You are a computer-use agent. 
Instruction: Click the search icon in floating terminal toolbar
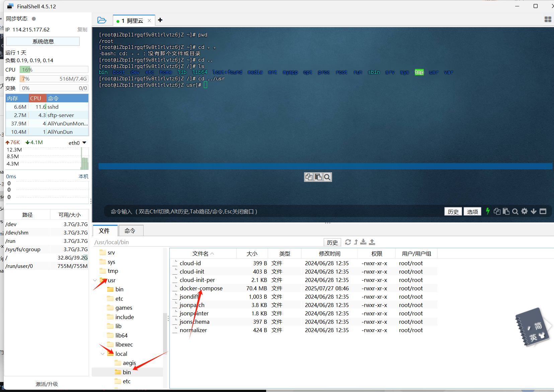point(327,177)
